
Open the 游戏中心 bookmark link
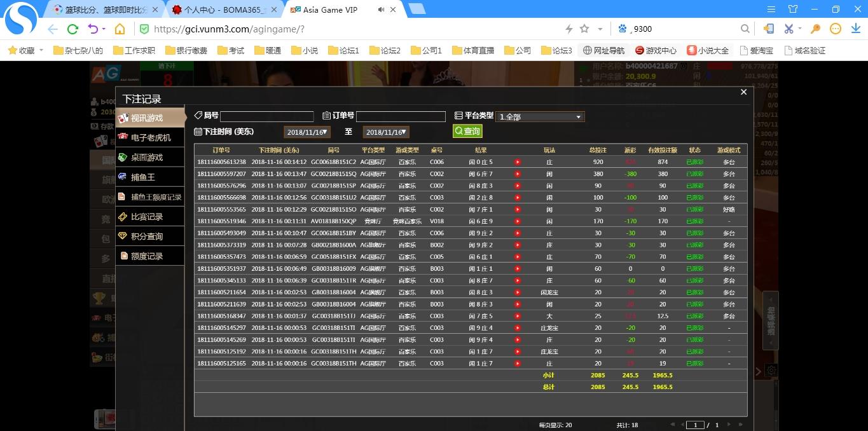(655, 50)
